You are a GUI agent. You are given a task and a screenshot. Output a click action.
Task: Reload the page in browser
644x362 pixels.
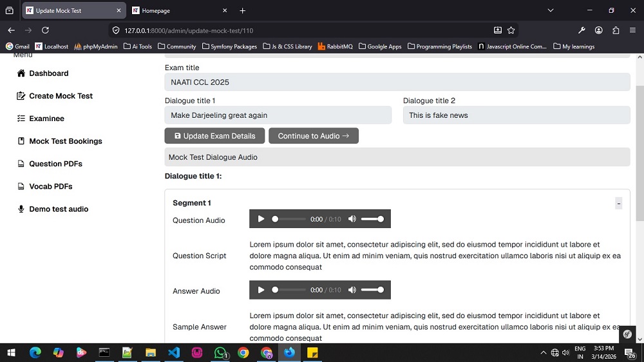[x=45, y=30]
